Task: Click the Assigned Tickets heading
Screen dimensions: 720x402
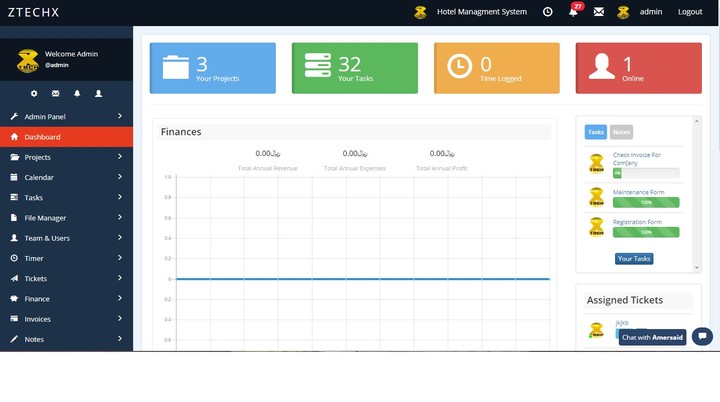Action: point(624,300)
